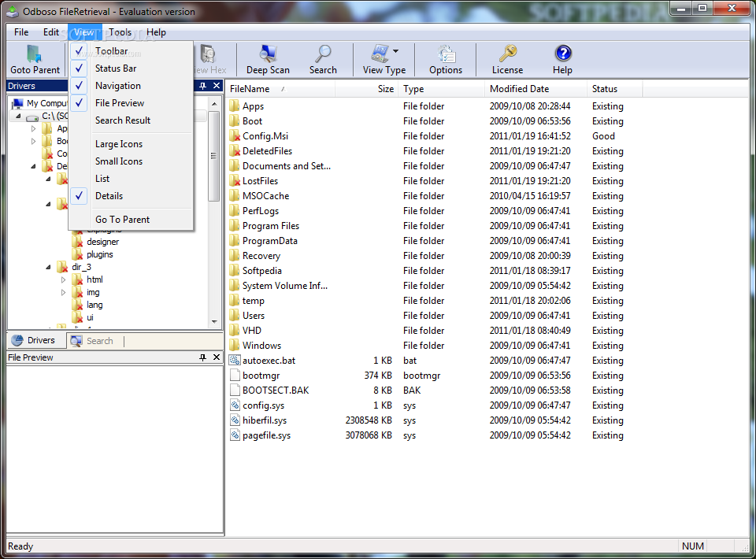Toggle Navigation panel in View menu

[131, 85]
